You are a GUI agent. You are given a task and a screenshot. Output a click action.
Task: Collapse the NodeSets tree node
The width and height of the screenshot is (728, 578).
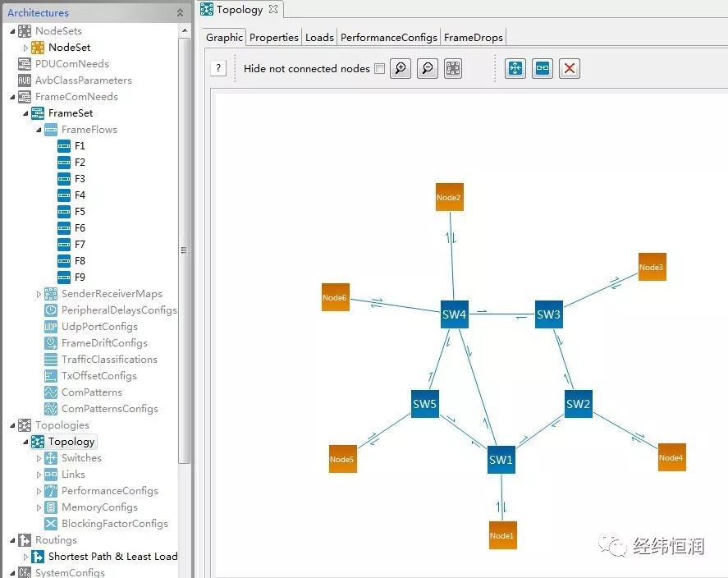(12, 31)
